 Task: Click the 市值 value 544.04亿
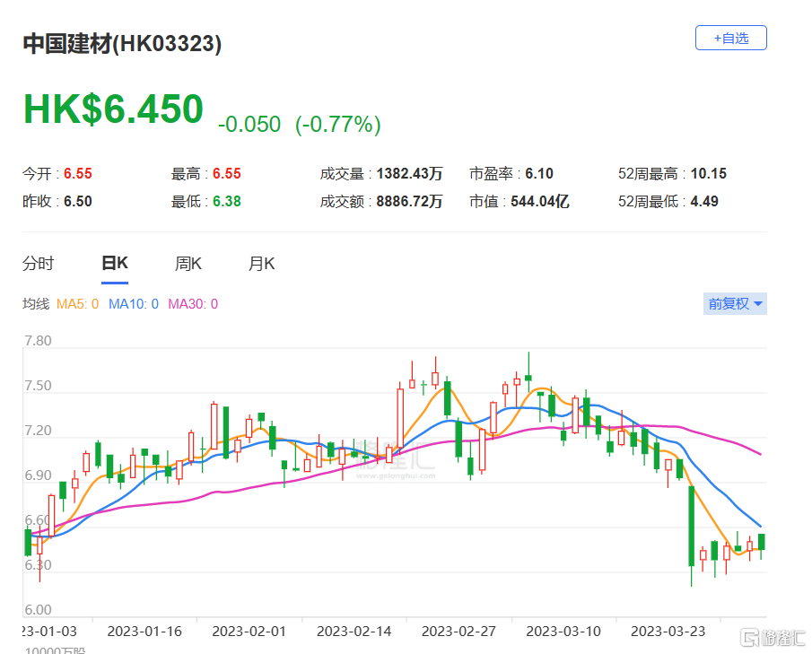tap(540, 202)
